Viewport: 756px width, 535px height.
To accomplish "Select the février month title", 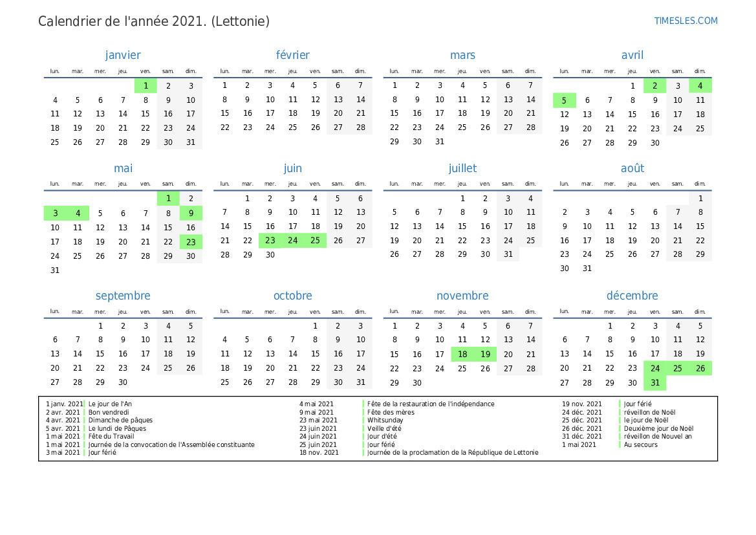I will coord(292,56).
